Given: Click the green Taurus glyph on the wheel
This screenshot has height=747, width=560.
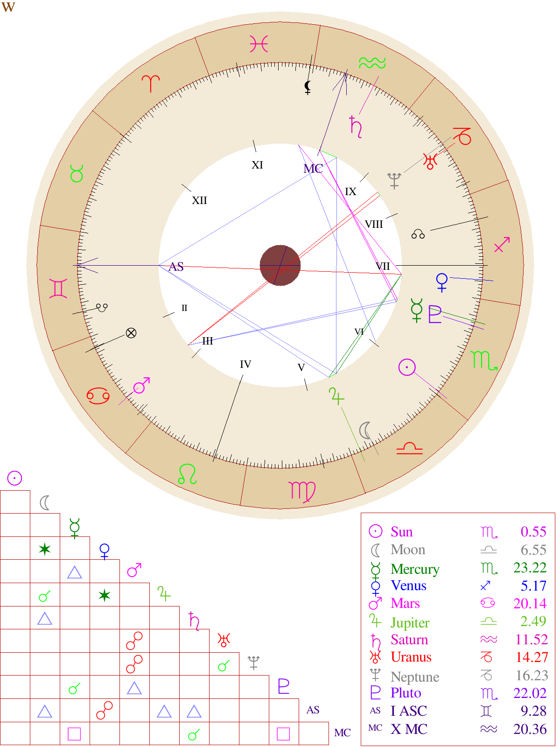Looking at the screenshot, I should coord(77,173).
